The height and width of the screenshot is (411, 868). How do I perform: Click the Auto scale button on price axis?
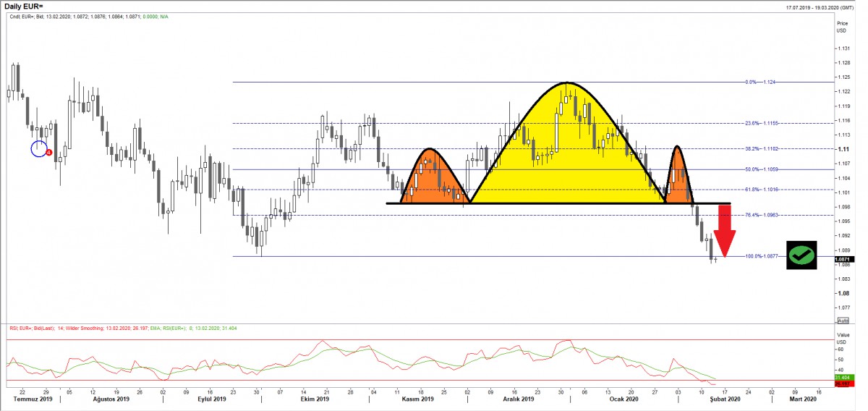click(843, 320)
